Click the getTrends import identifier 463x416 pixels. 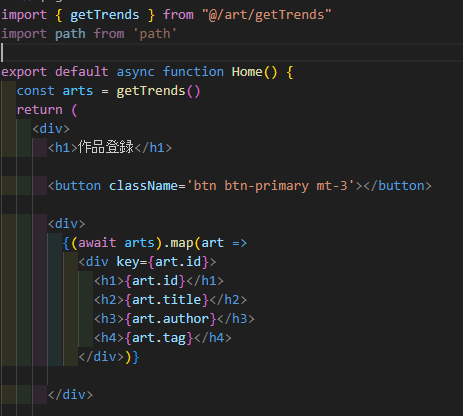(104, 15)
